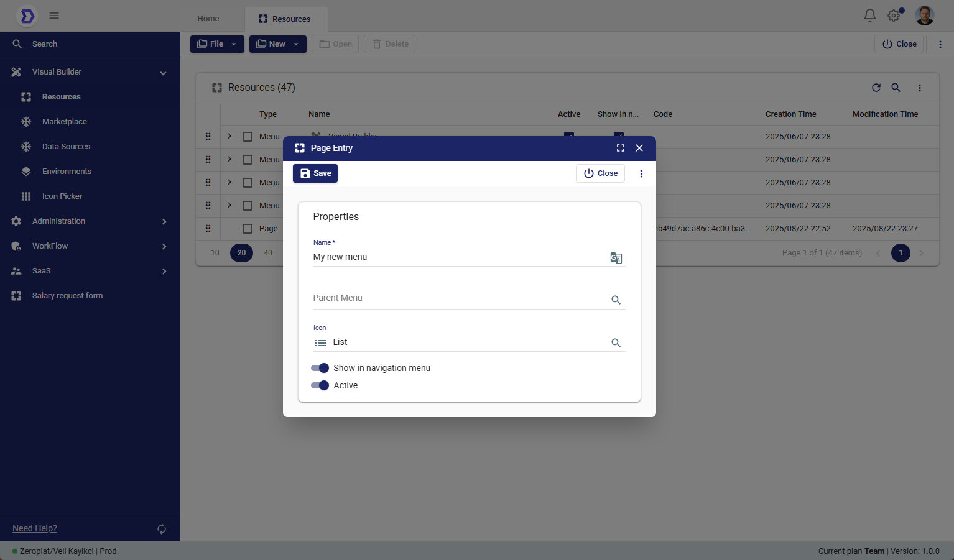Open Parent Menu search lookup icon
Image resolution: width=954 pixels, height=560 pixels.
pyautogui.click(x=616, y=300)
